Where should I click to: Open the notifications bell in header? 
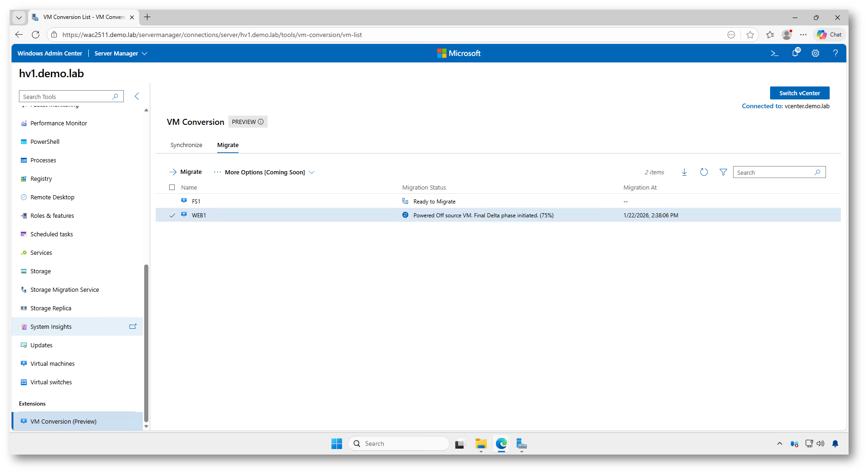(x=795, y=53)
